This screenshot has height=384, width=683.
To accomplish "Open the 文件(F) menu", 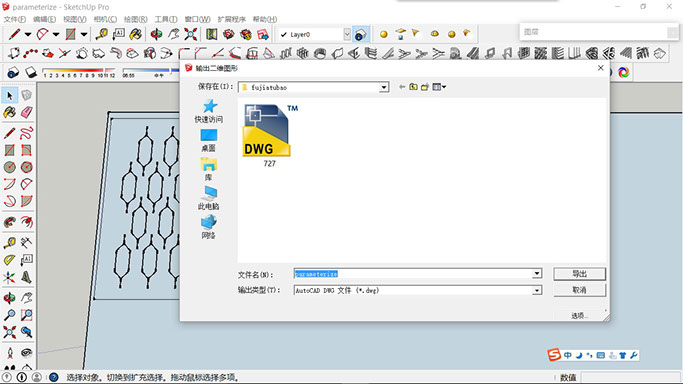I will (x=14, y=19).
